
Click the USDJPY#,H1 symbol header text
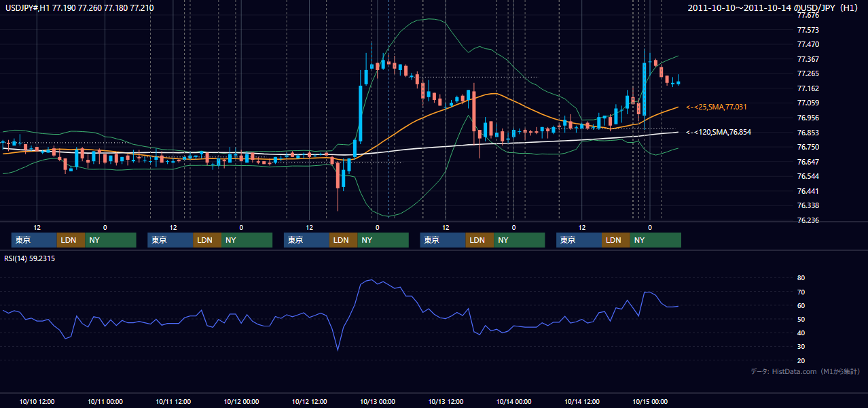click(79, 8)
